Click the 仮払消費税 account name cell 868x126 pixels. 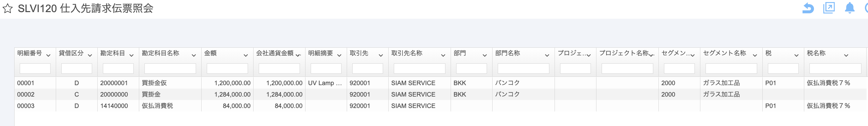157,106
